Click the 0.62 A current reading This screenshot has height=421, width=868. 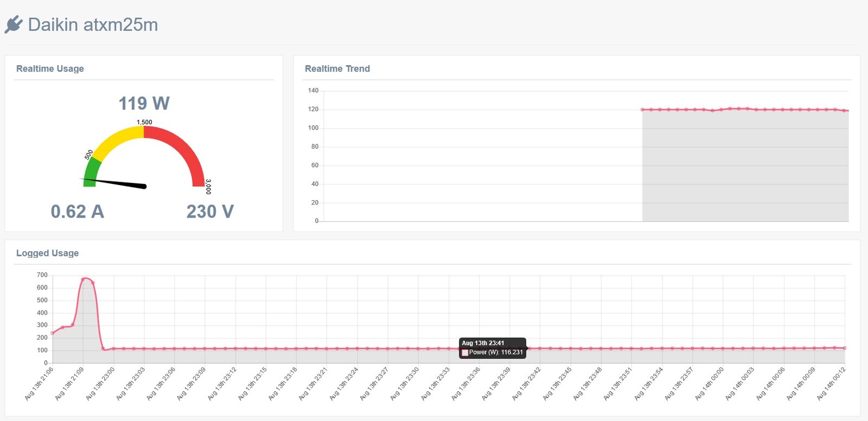(77, 211)
